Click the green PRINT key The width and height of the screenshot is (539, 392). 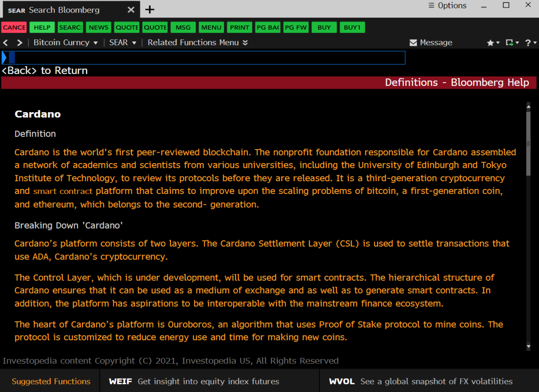pyautogui.click(x=239, y=27)
